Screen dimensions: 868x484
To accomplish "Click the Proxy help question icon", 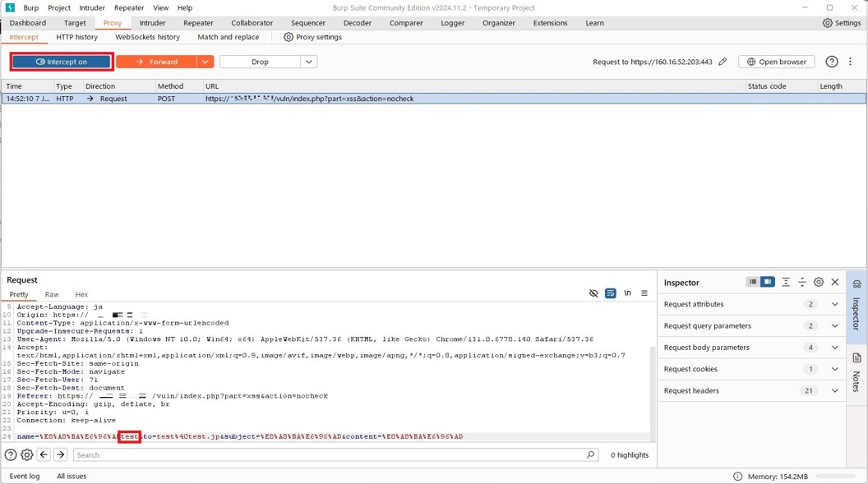I will point(832,62).
